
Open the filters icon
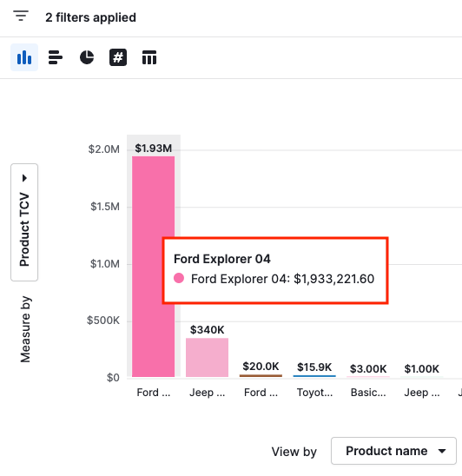[21, 16]
